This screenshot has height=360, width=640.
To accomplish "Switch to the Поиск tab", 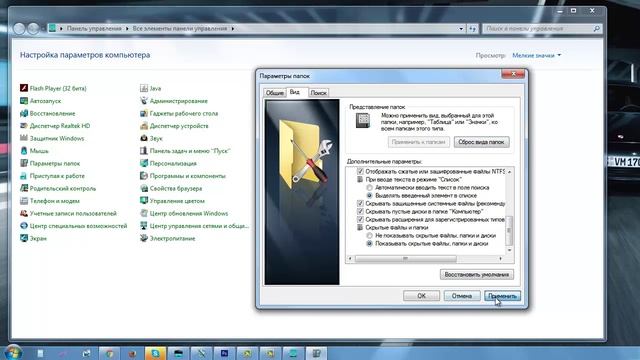I will (318, 93).
